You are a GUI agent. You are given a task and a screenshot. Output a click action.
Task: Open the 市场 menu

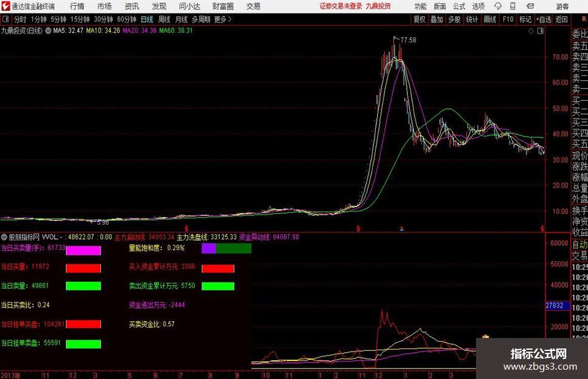(105, 6)
